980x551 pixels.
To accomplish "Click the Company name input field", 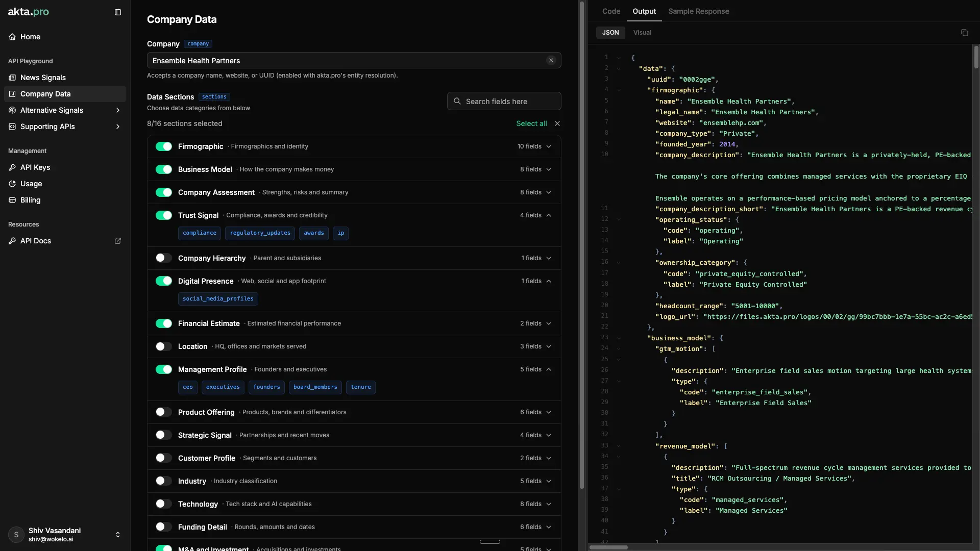I will click(354, 60).
